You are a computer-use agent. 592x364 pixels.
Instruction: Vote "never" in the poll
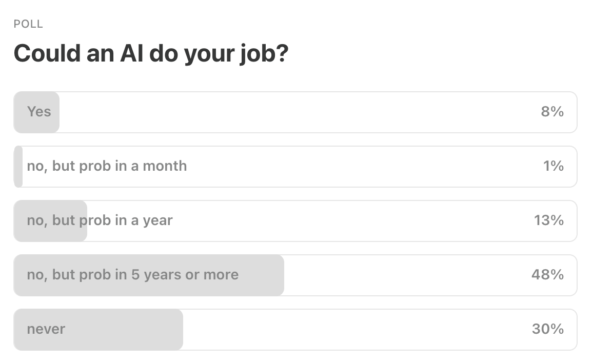(46, 329)
